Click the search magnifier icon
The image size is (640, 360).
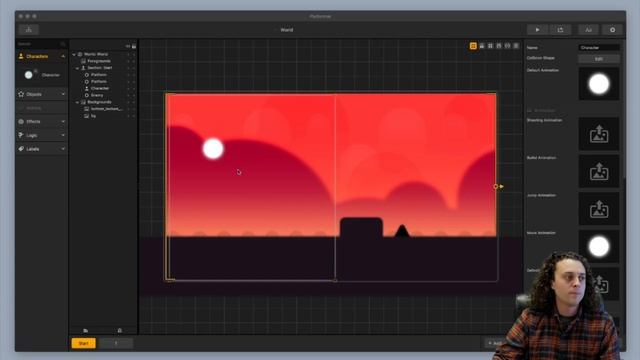63,44
